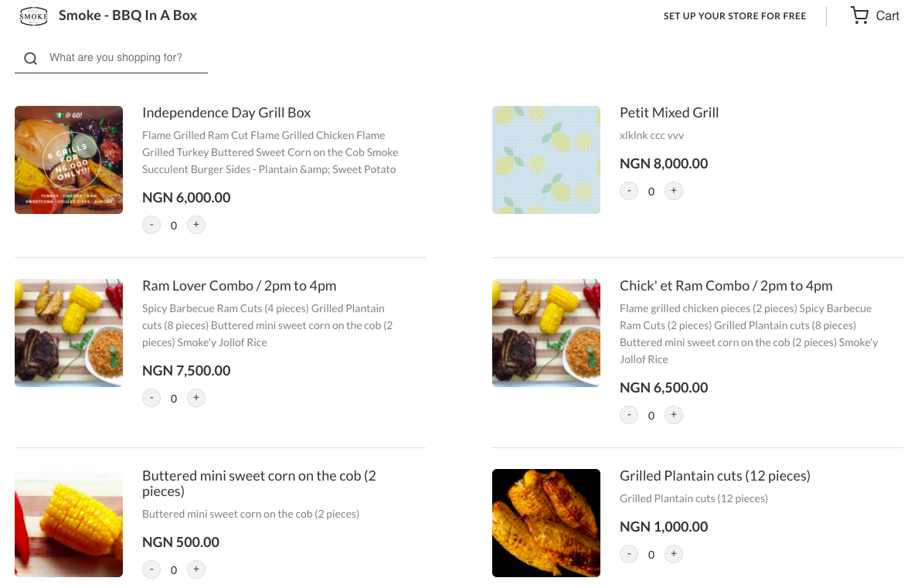Image resolution: width=911 pixels, height=588 pixels.
Task: Click the plus icon for Ram Lover Combo
Action: pos(196,398)
